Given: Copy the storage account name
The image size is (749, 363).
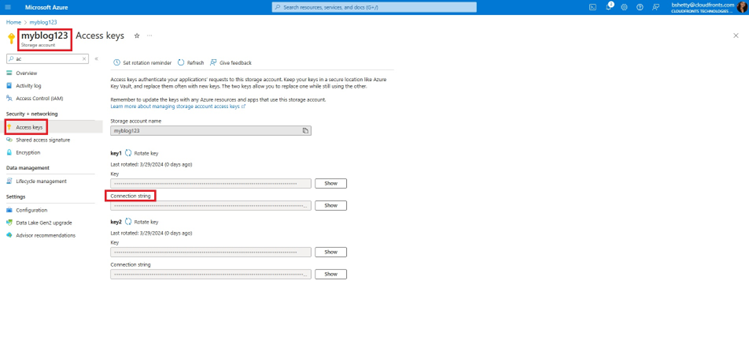Looking at the screenshot, I should [x=306, y=130].
